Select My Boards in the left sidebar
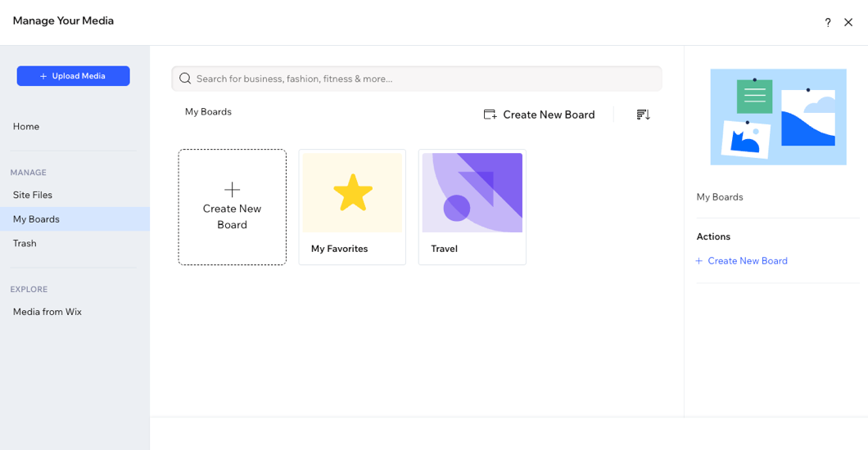This screenshot has height=450, width=868. coord(36,219)
